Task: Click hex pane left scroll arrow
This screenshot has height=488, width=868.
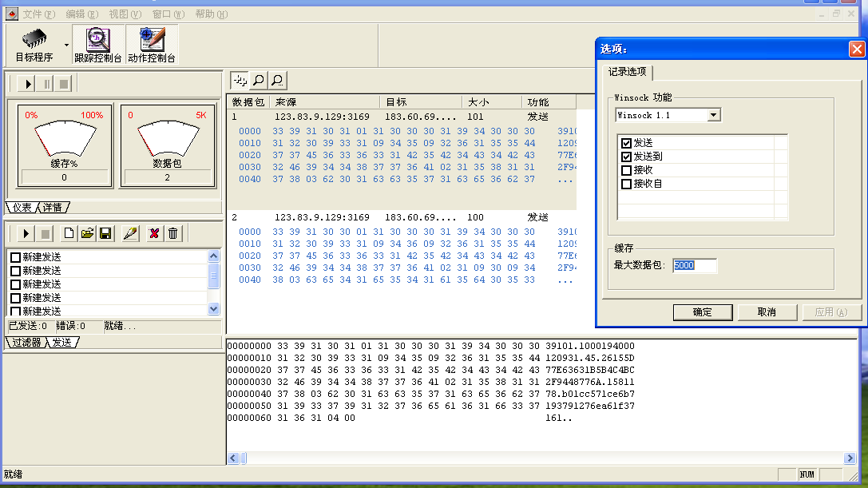Action: tap(233, 458)
